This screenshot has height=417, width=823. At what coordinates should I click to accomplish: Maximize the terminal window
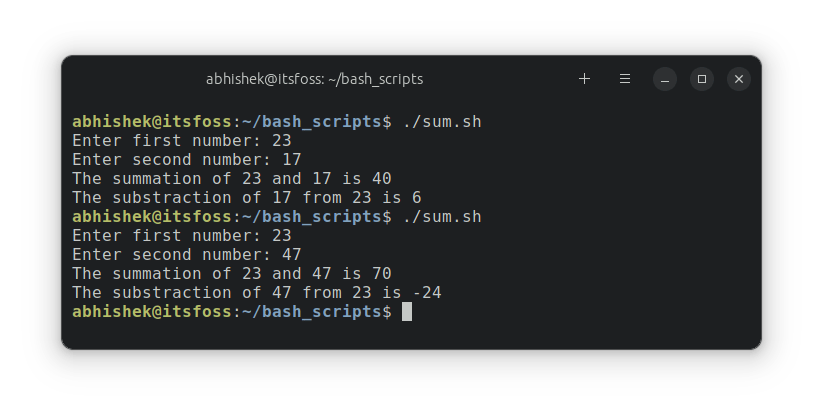point(702,78)
